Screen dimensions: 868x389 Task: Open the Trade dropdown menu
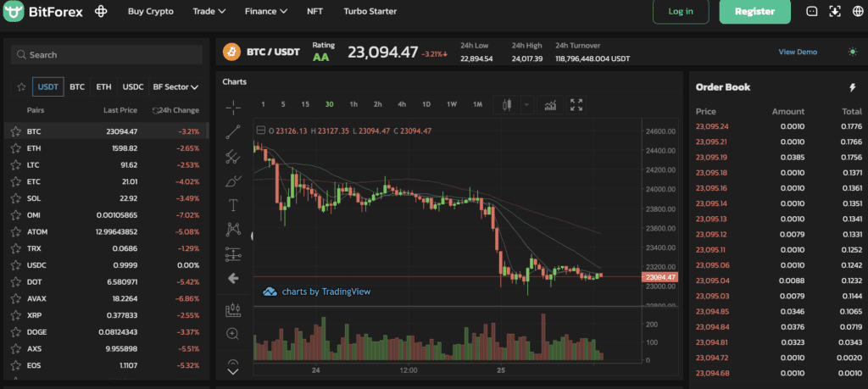click(209, 11)
